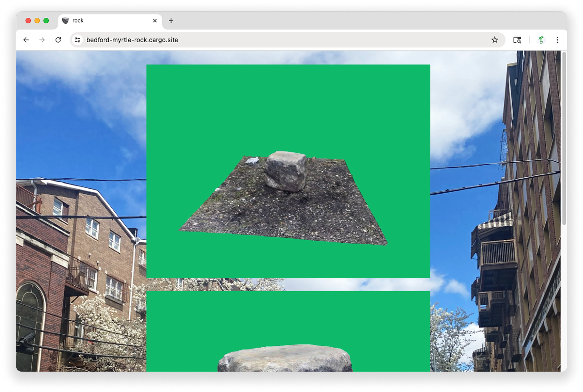
Task: Click the red close window button
Action: pyautogui.click(x=28, y=21)
